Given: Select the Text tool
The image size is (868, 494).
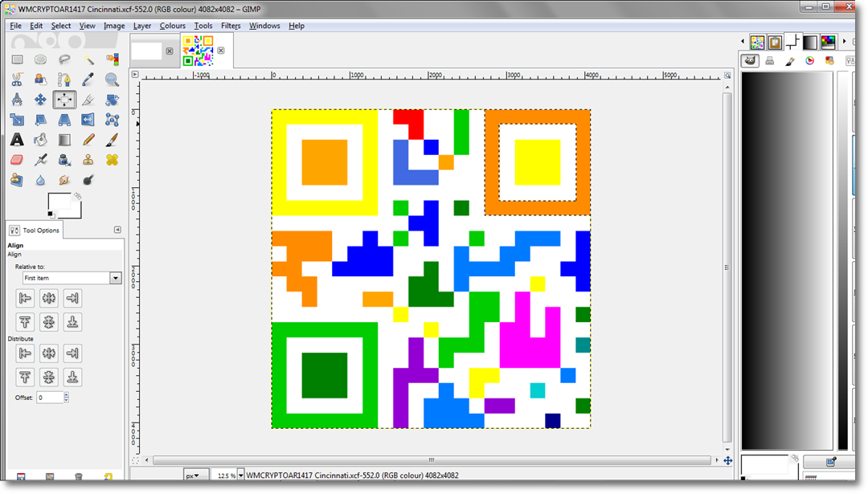Looking at the screenshot, I should click(17, 140).
